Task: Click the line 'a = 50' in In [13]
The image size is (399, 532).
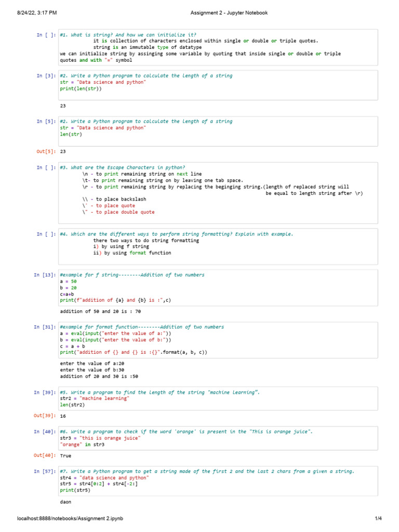Action: tap(68, 281)
